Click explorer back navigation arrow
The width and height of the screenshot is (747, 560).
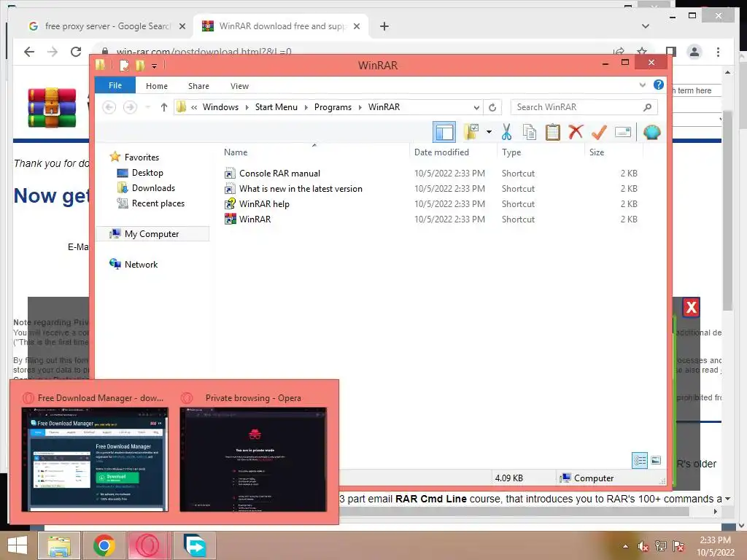click(x=109, y=107)
